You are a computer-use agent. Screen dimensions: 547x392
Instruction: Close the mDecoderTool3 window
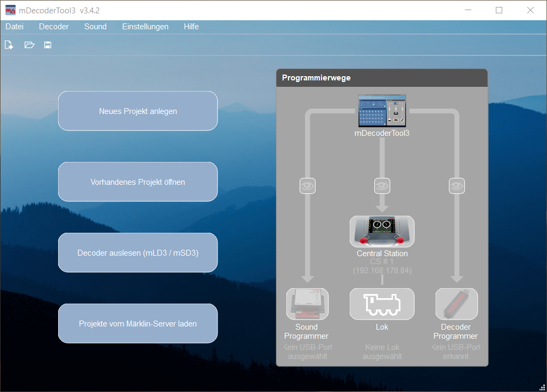pos(530,11)
